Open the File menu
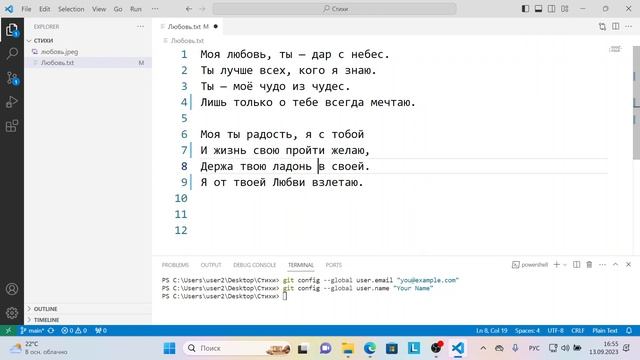 tap(27, 9)
